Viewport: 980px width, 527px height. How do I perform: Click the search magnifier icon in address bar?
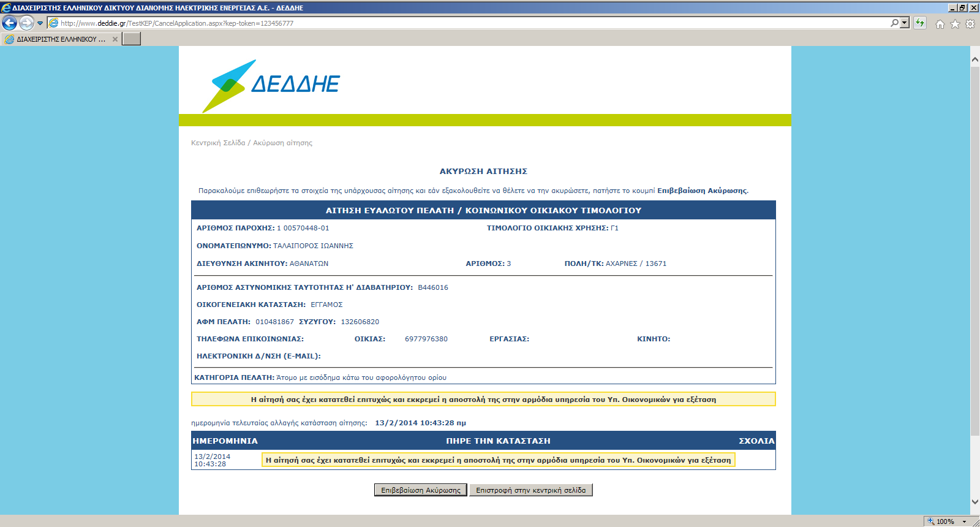(x=895, y=23)
